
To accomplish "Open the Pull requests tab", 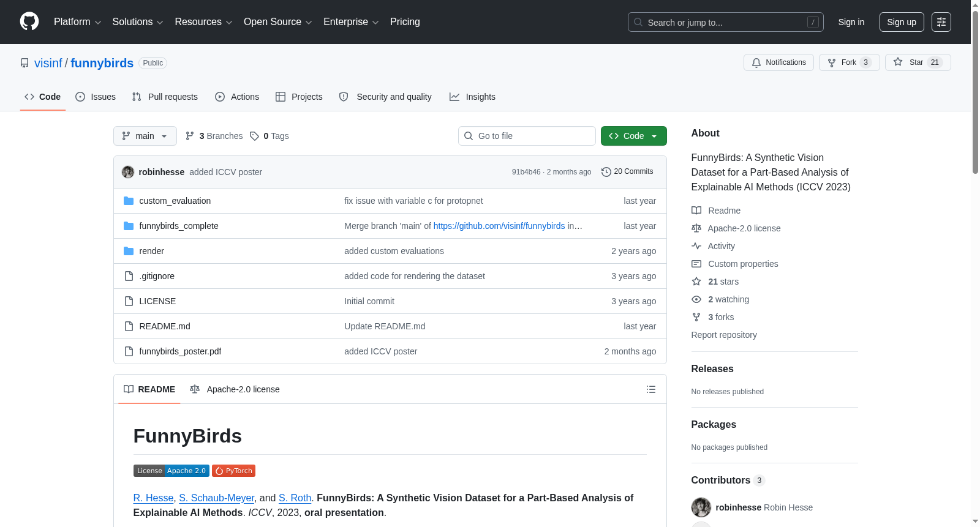I will (165, 97).
